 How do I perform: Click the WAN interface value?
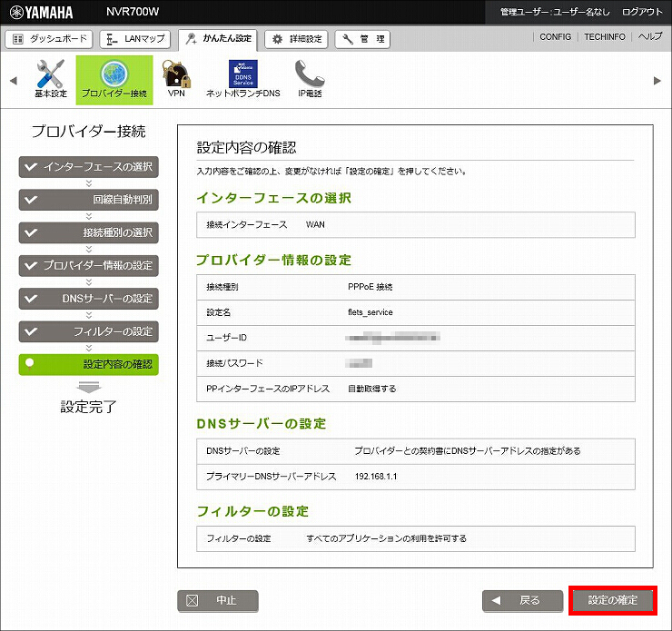click(x=315, y=225)
